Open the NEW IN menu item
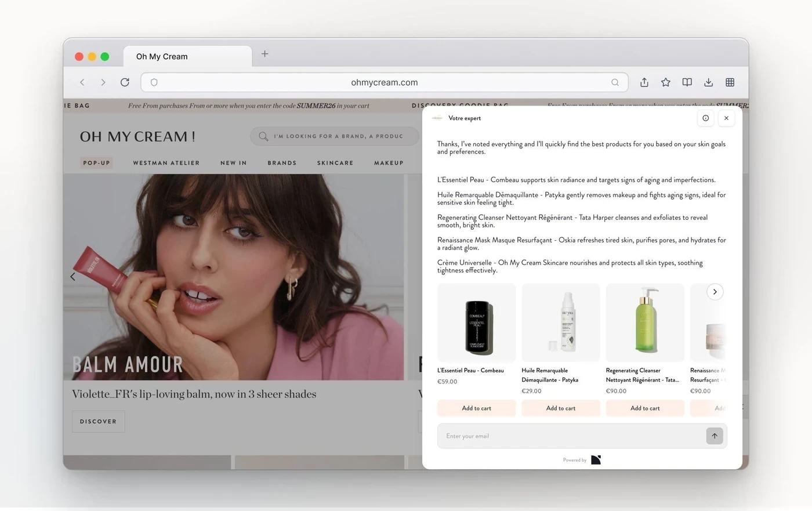 [234, 163]
